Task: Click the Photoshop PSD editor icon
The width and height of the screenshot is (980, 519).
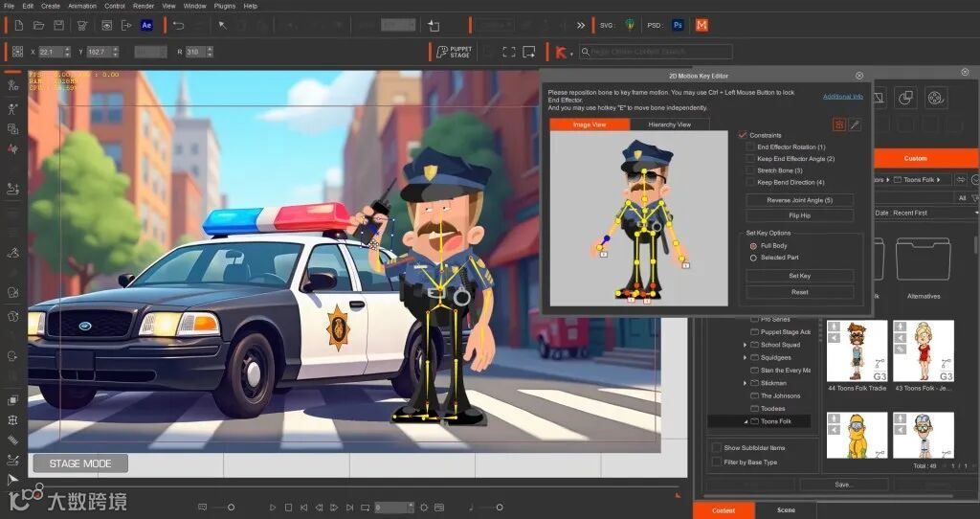Action: coord(679,25)
